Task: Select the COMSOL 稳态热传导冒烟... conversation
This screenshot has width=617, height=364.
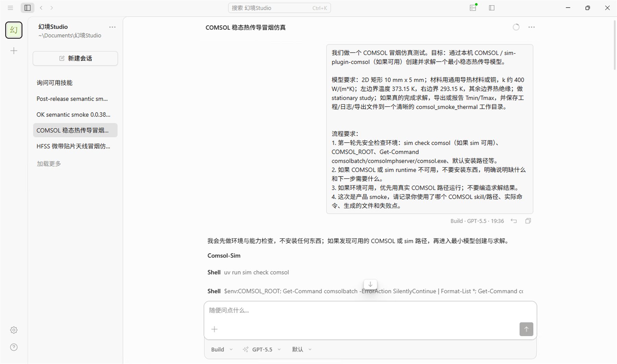Action: click(x=75, y=130)
